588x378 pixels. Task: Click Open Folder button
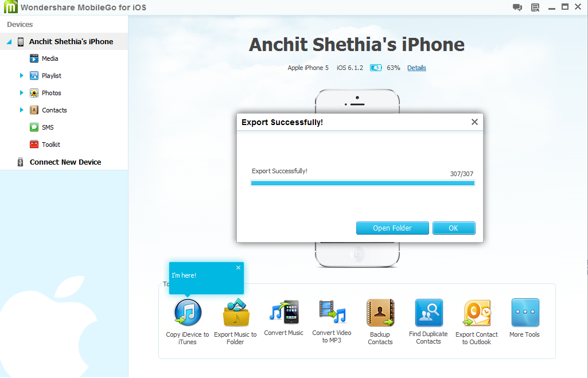point(392,228)
